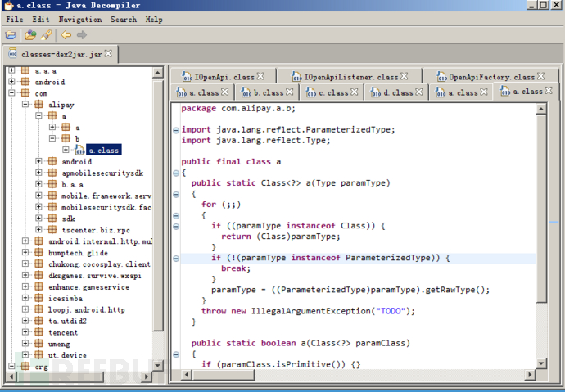
Task: Select a.class in the package tree
Action: point(104,150)
